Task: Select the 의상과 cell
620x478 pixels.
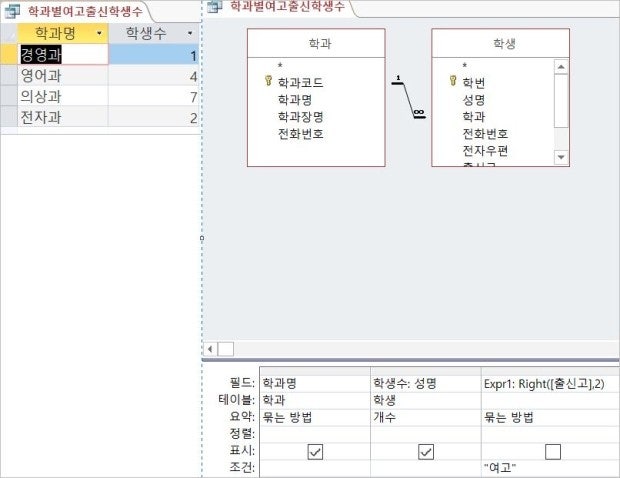Action: 63,96
